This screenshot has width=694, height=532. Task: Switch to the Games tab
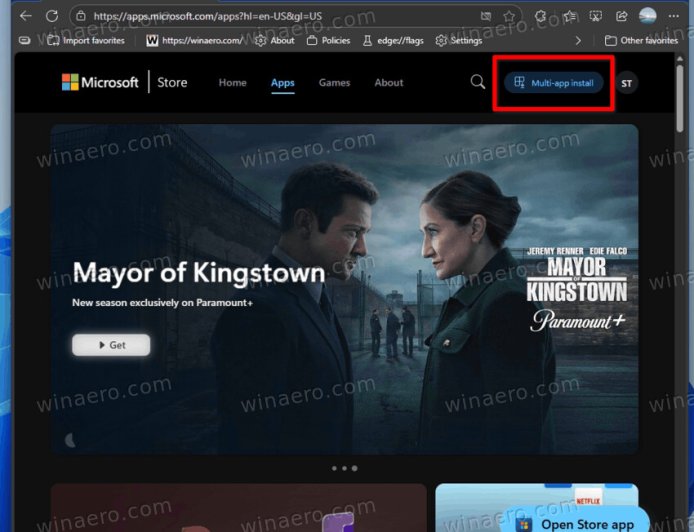click(334, 83)
